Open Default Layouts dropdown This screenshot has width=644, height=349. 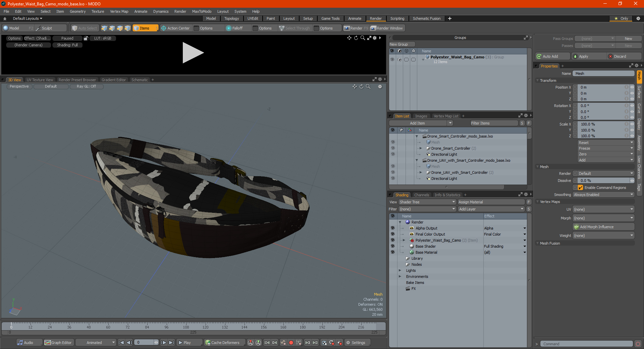tap(28, 18)
